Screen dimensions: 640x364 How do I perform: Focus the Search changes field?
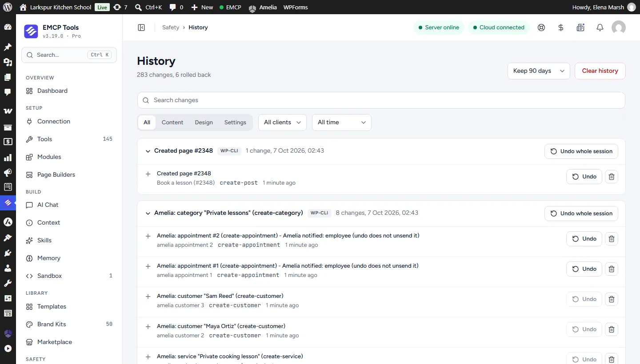(381, 100)
